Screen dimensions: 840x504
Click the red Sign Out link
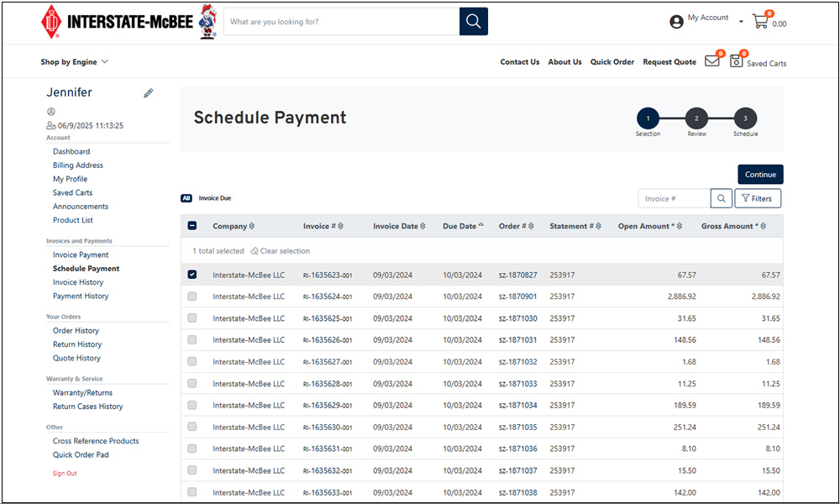tap(65, 474)
